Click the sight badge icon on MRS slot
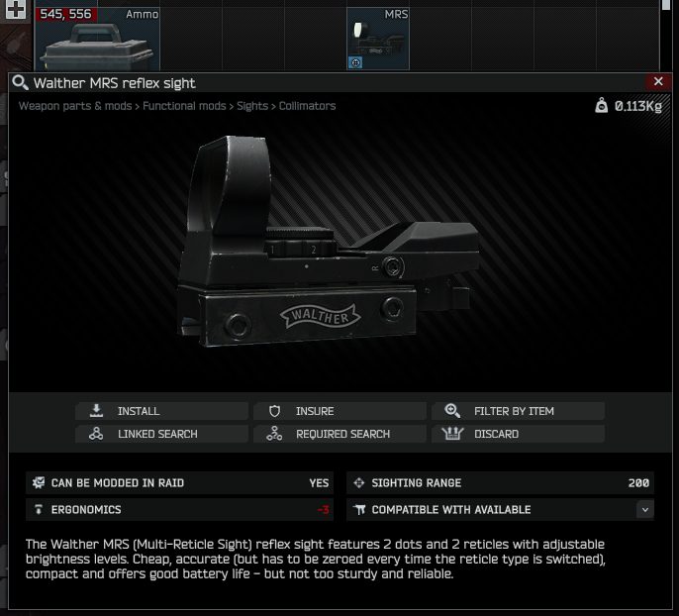679x616 pixels. [355, 62]
